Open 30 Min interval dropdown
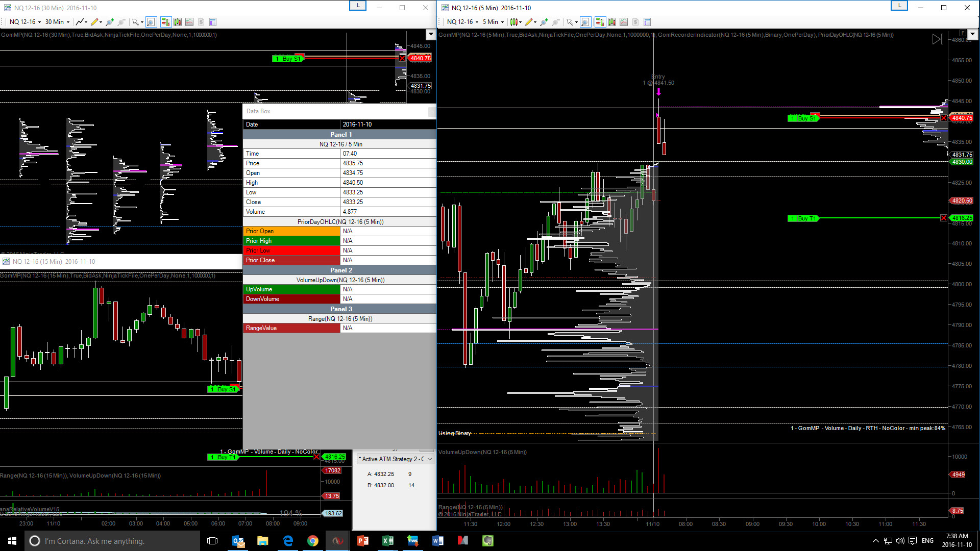Screen dimensions: 980x551 click(x=57, y=22)
